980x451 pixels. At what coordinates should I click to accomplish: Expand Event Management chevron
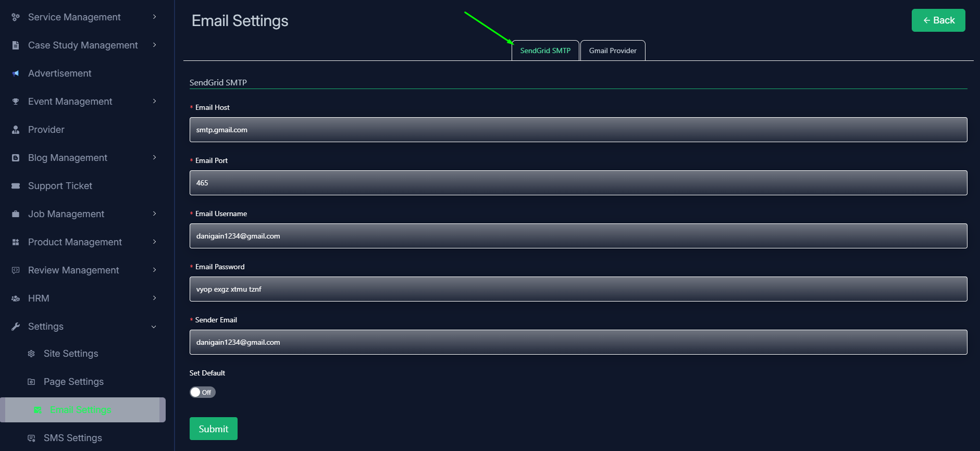pyautogui.click(x=154, y=102)
